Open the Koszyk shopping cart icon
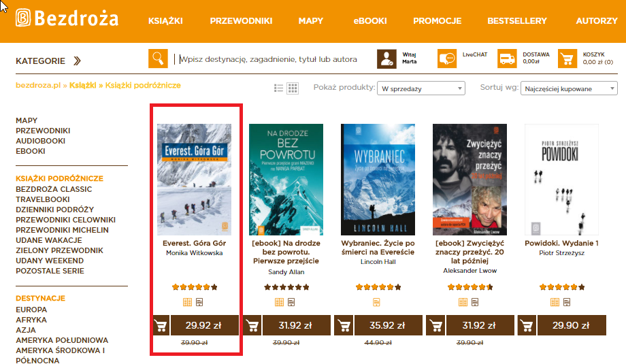 click(567, 59)
